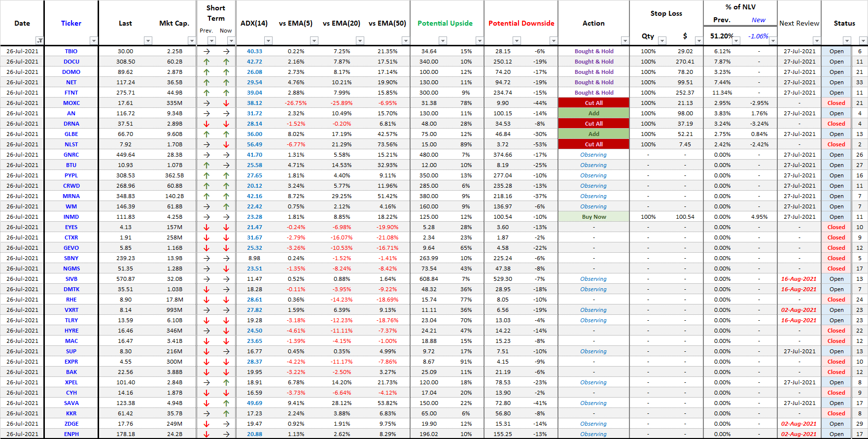Open the Stop Loss $ filter dropdown
The height and width of the screenshot is (439, 868).
click(x=698, y=40)
